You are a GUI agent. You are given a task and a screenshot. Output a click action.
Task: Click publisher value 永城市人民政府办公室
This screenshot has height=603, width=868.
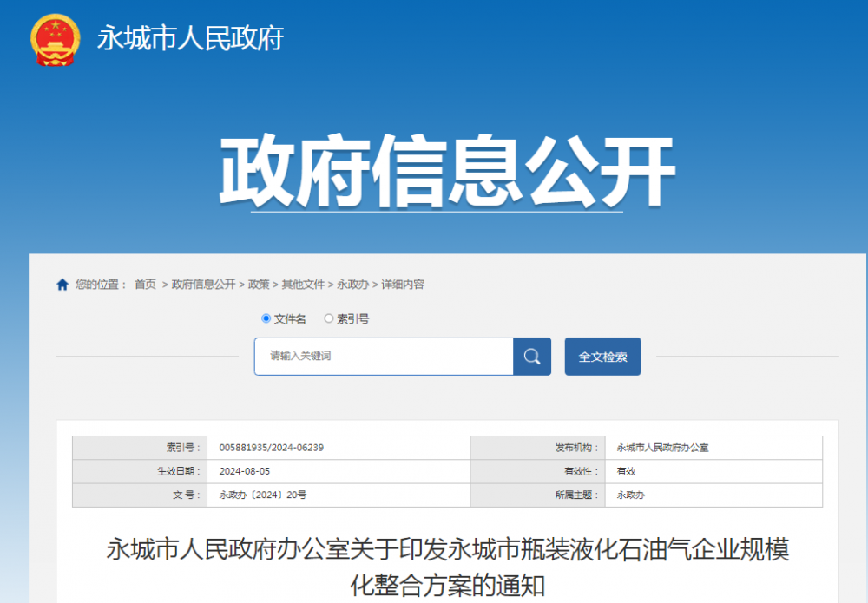click(x=662, y=448)
